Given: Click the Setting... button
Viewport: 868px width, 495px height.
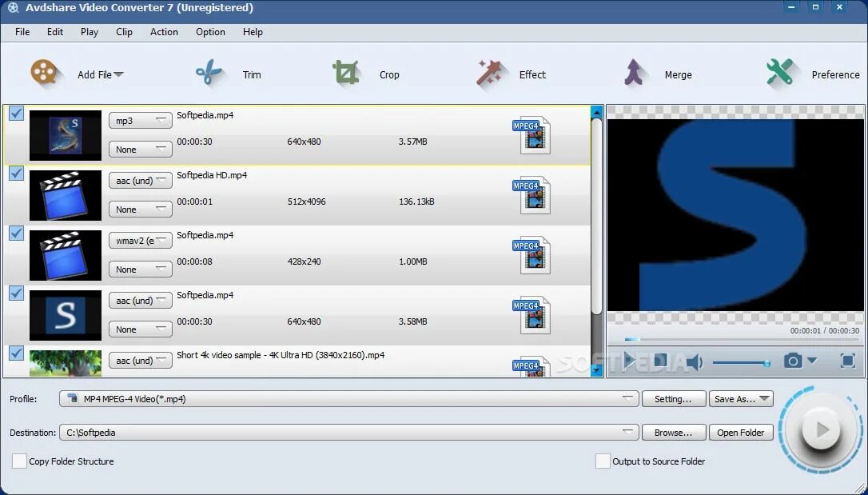Looking at the screenshot, I should tap(674, 399).
